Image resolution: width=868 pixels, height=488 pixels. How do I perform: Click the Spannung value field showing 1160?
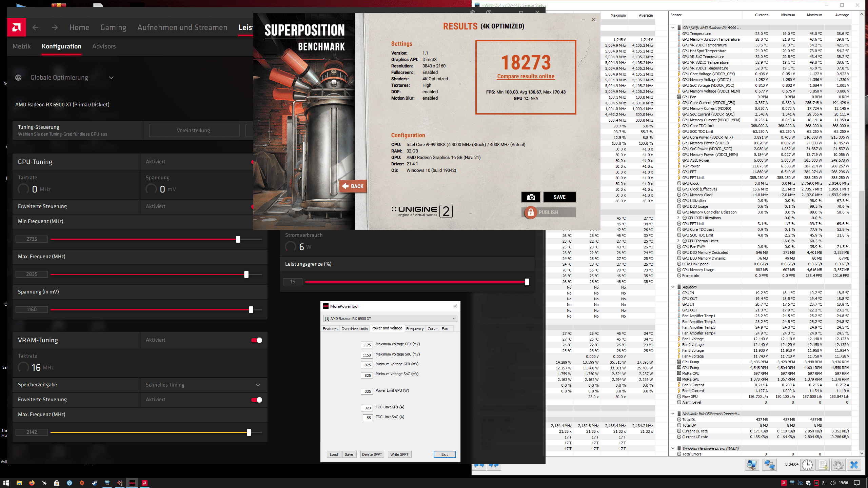(x=32, y=309)
